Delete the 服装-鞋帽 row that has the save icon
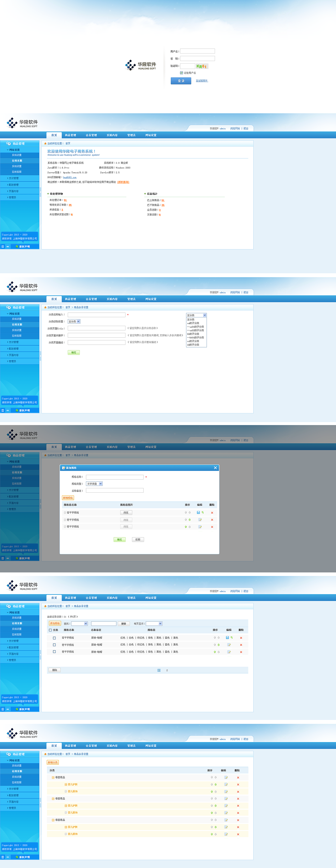 click(241, 637)
